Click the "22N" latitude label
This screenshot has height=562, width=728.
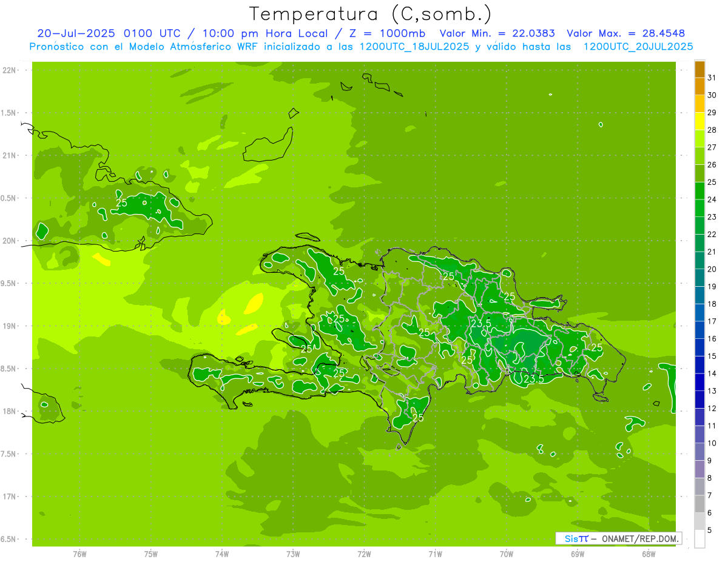[x=10, y=70]
